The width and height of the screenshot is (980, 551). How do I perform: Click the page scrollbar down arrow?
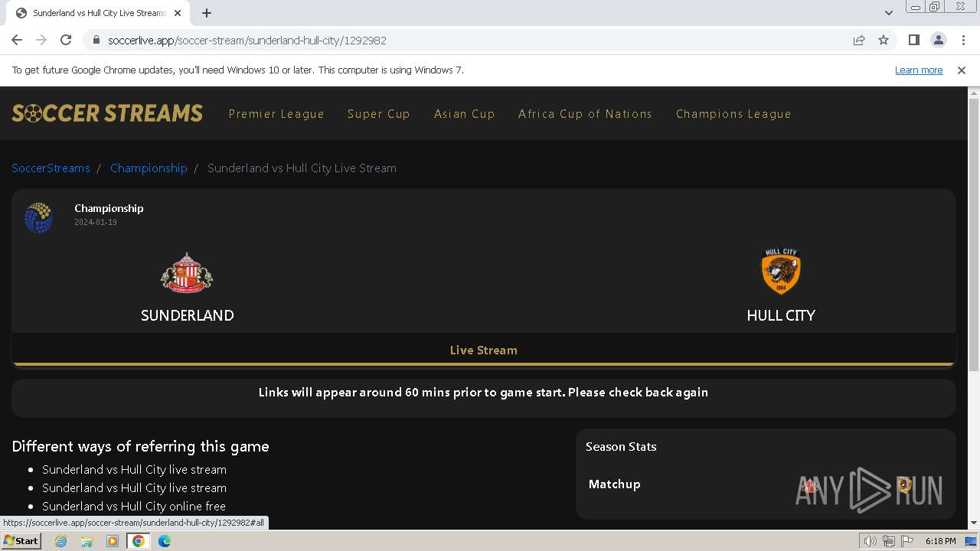coord(974,523)
